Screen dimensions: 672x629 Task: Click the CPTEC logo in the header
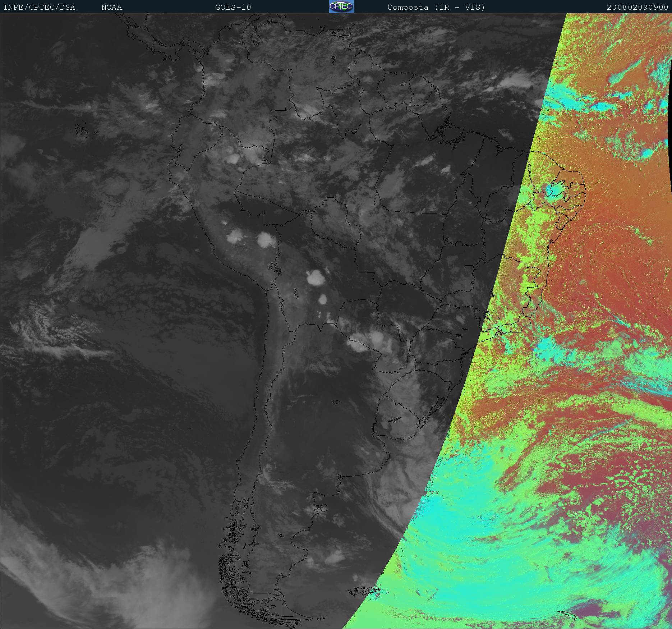tap(341, 6)
